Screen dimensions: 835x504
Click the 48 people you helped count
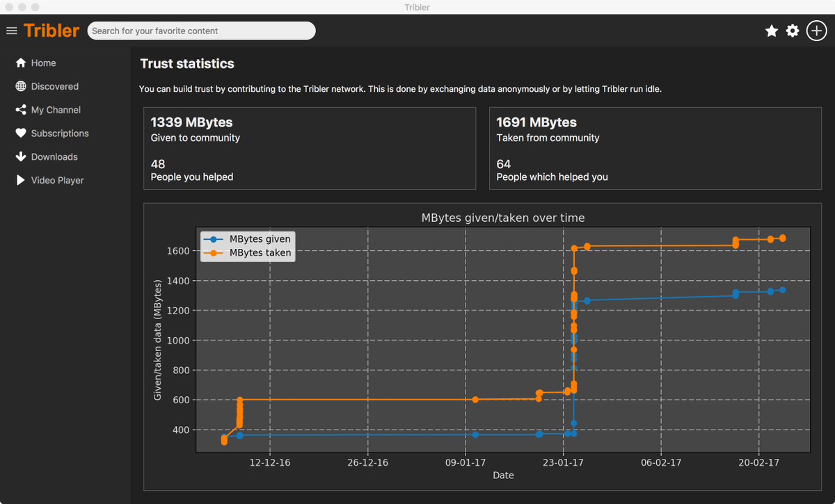tap(158, 164)
